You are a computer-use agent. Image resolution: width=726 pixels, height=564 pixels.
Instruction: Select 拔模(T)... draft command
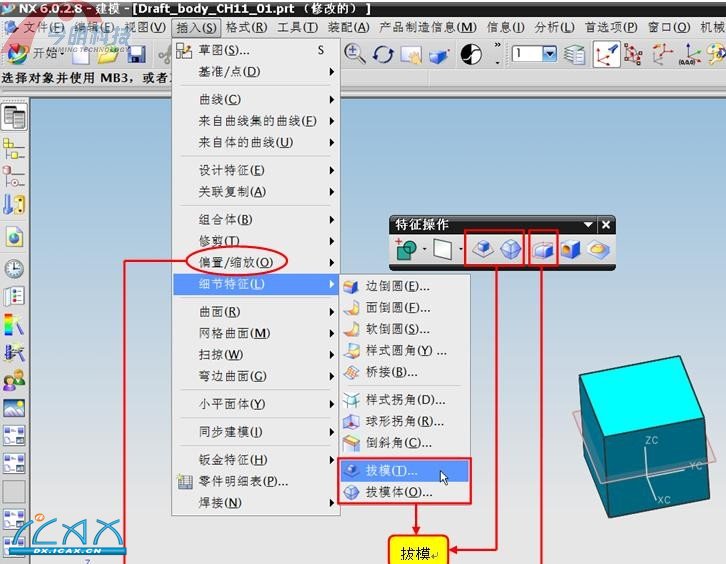tap(405, 470)
